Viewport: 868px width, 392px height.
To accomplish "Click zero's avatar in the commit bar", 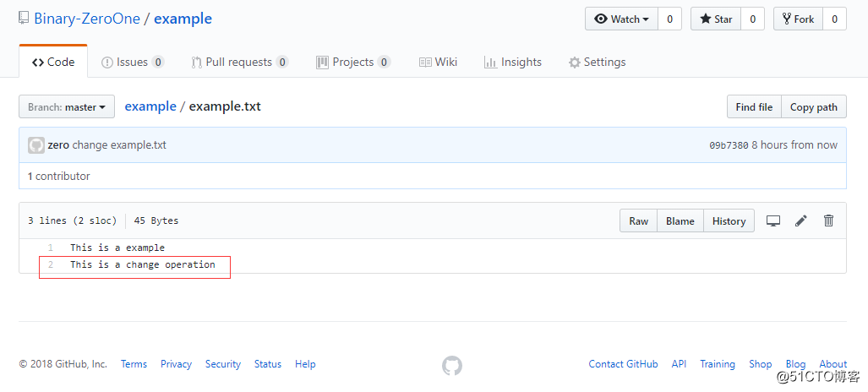I will [36, 145].
